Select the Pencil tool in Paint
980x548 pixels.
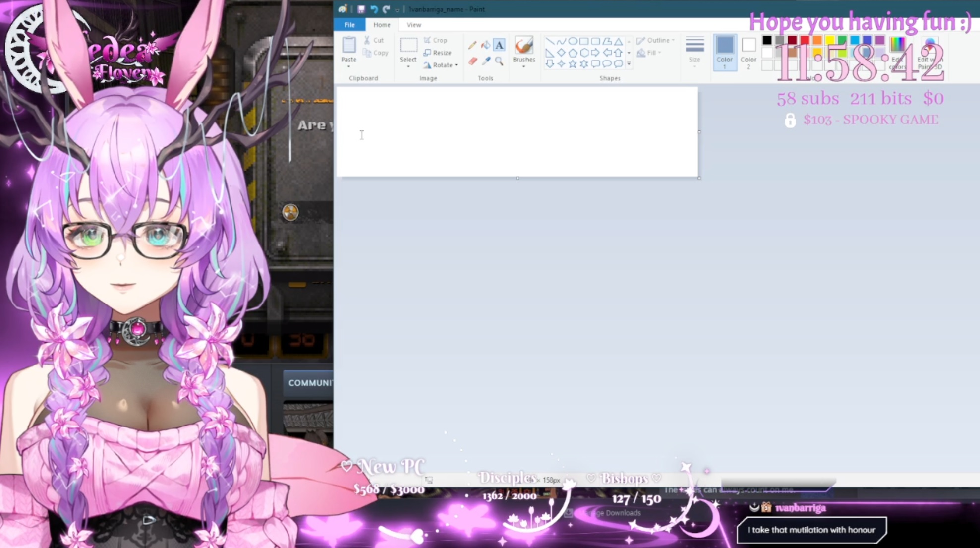coord(472,45)
